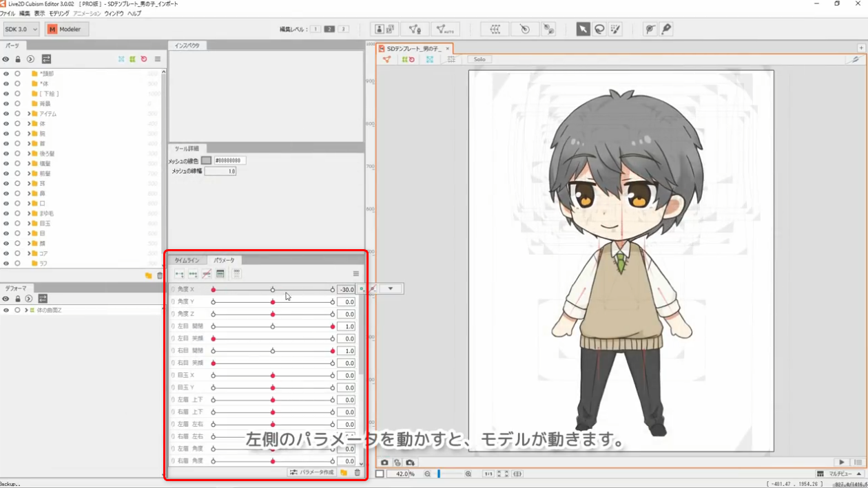Activate the Brush selection tool

pyautogui.click(x=615, y=29)
